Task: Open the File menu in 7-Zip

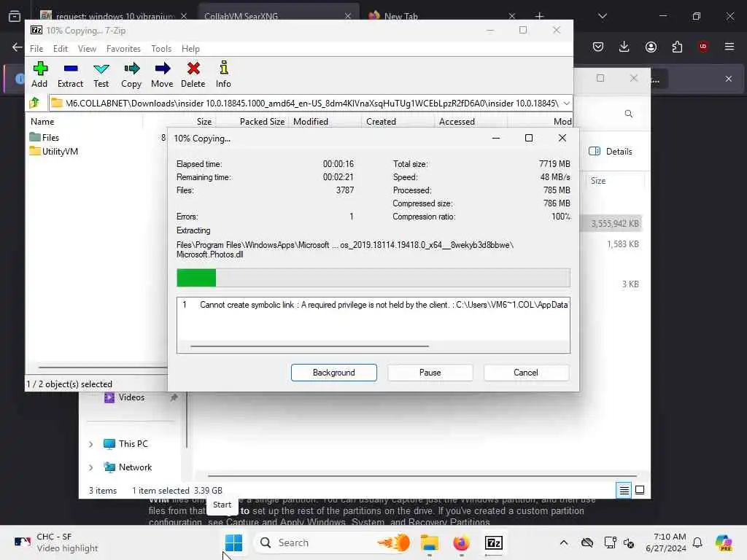Action: click(36, 49)
